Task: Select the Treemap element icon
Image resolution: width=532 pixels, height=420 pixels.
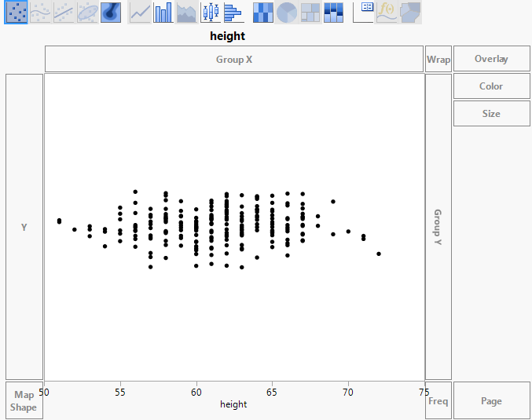Action: point(310,13)
